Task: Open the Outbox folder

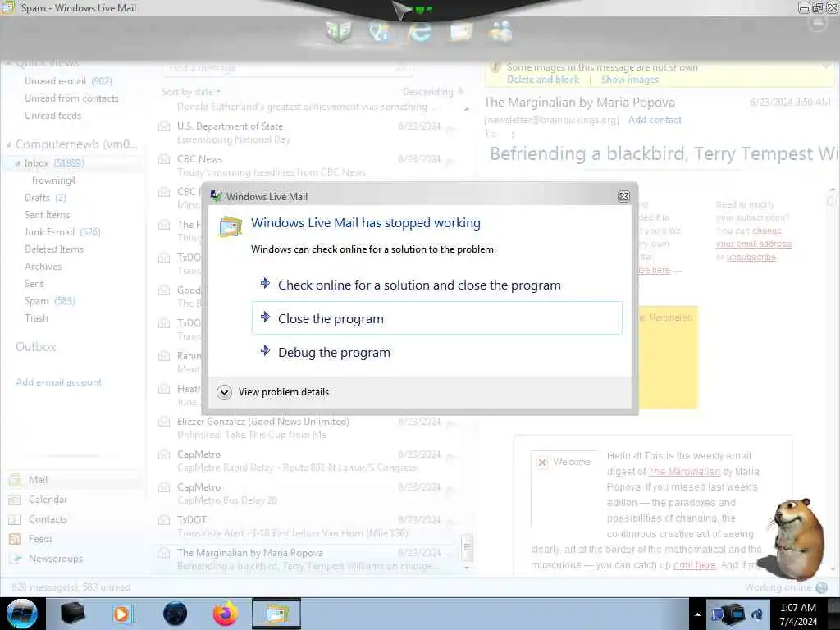Action: pyautogui.click(x=36, y=347)
